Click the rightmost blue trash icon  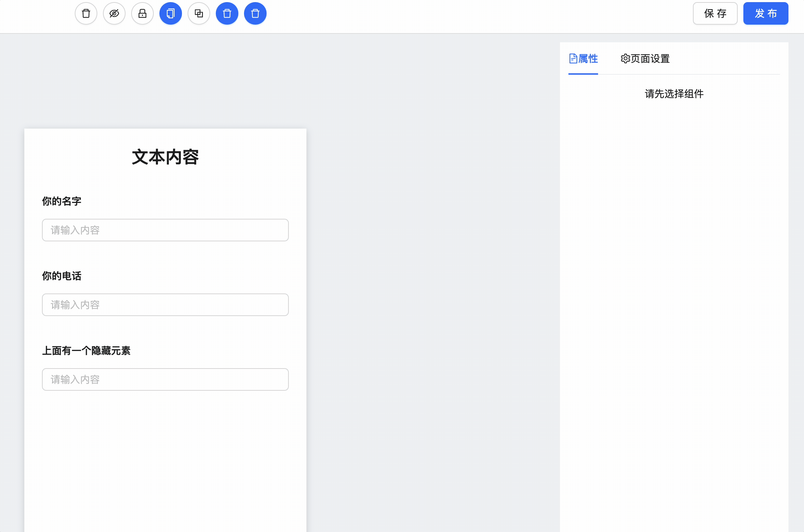[x=255, y=13]
